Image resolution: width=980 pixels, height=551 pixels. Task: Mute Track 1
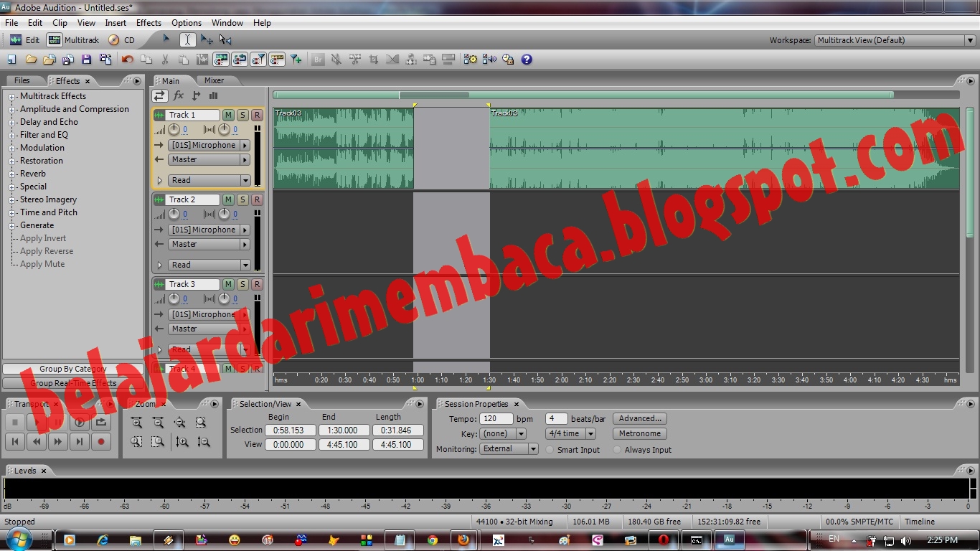pyautogui.click(x=228, y=115)
